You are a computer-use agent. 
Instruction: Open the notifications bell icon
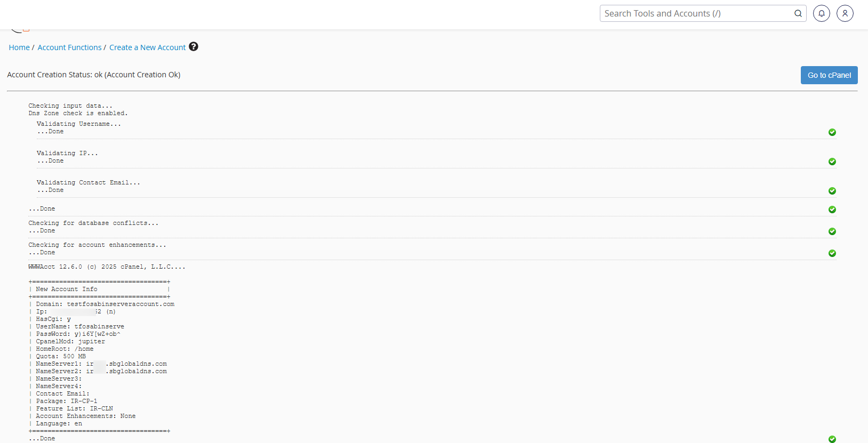point(822,13)
